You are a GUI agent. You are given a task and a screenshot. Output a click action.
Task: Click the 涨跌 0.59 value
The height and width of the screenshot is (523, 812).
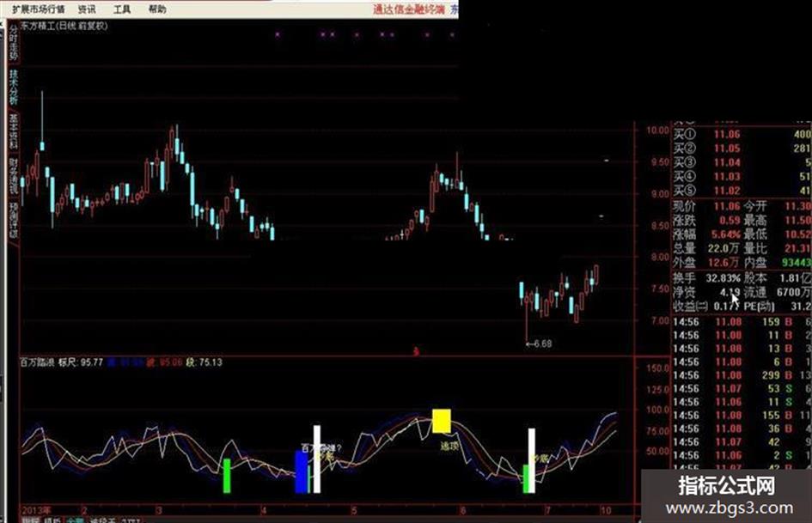[x=730, y=220]
